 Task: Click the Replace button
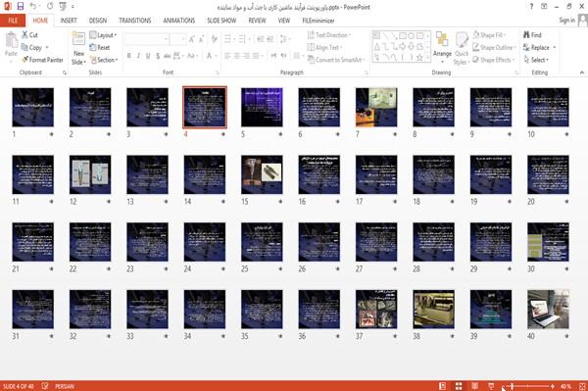tap(540, 47)
